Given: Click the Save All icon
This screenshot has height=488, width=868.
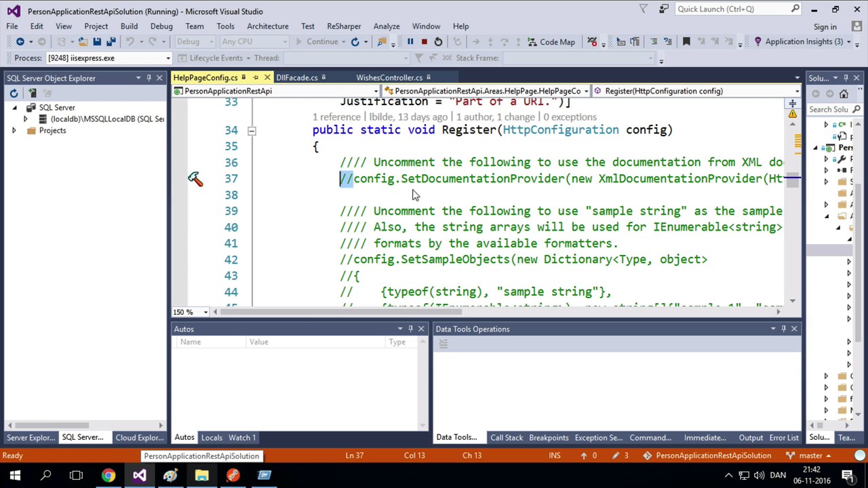Looking at the screenshot, I should click(x=111, y=42).
